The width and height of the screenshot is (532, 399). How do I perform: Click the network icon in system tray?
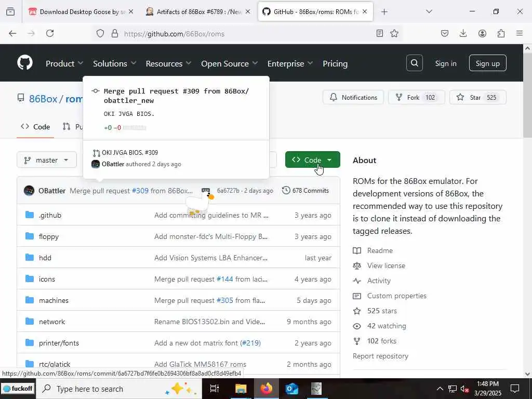tap(453, 389)
